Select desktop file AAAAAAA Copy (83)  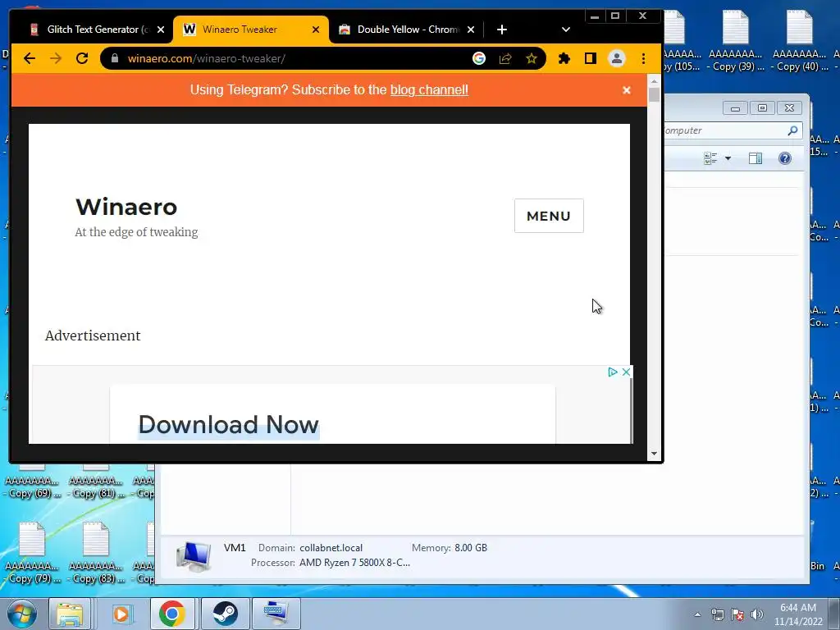[96, 554]
